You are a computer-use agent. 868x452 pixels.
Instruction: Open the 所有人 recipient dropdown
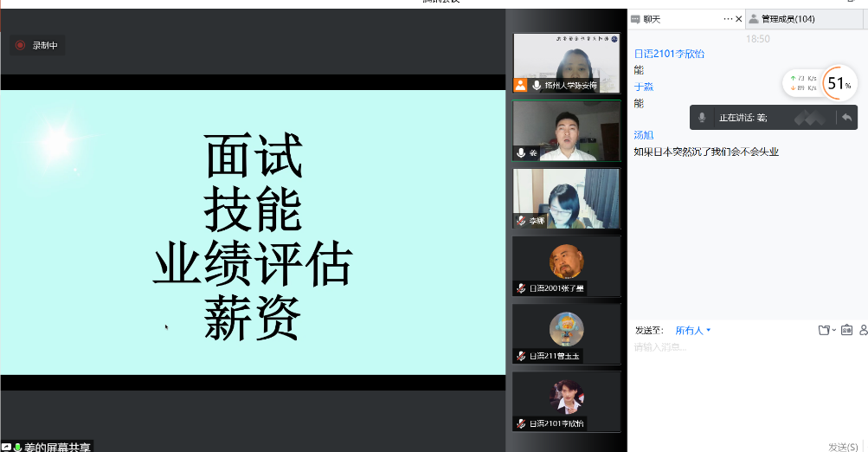point(692,330)
